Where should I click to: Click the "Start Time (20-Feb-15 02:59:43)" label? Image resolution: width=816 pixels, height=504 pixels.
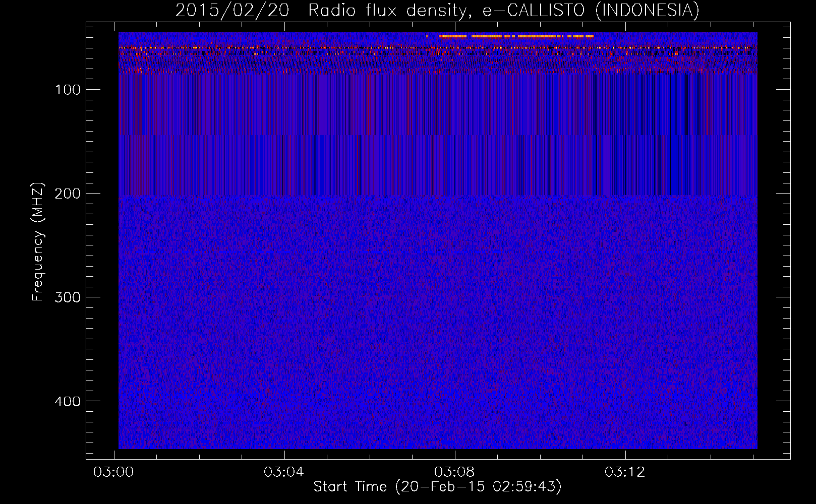437,487
